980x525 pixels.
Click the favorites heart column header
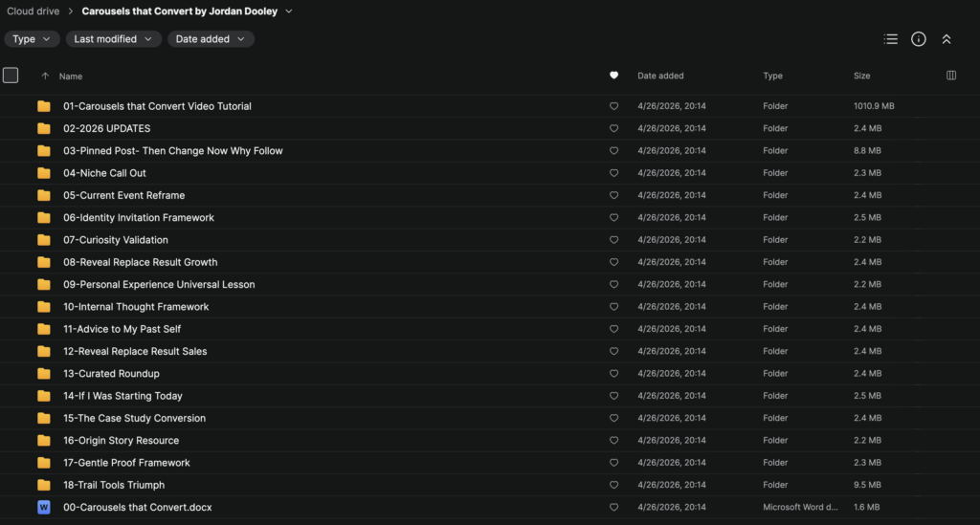coord(613,76)
